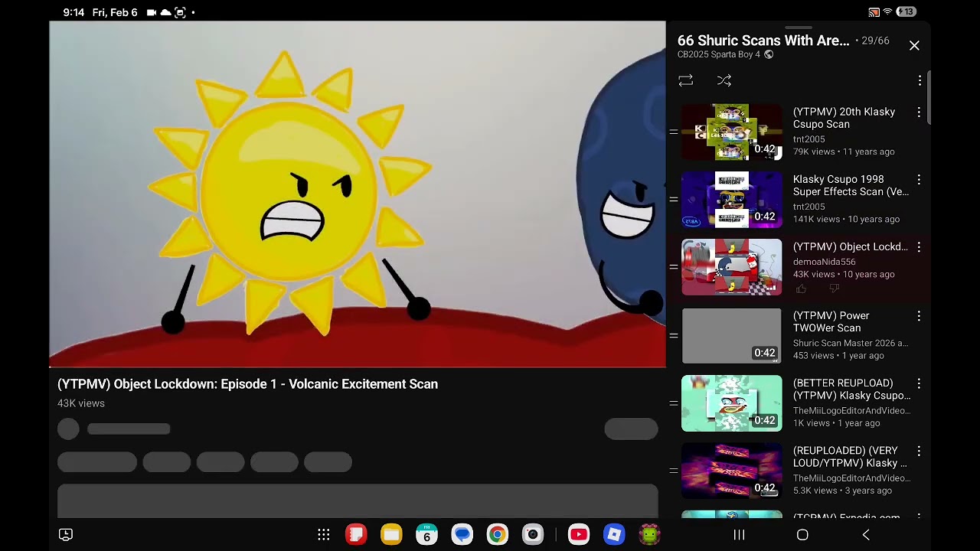Tap the battery indicator in status bar

pos(906,12)
